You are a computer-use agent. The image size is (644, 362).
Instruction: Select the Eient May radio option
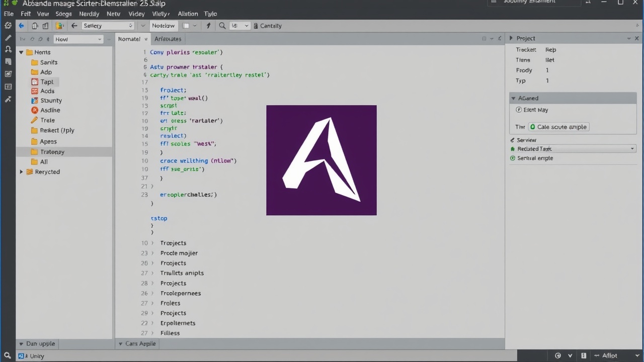click(x=519, y=110)
